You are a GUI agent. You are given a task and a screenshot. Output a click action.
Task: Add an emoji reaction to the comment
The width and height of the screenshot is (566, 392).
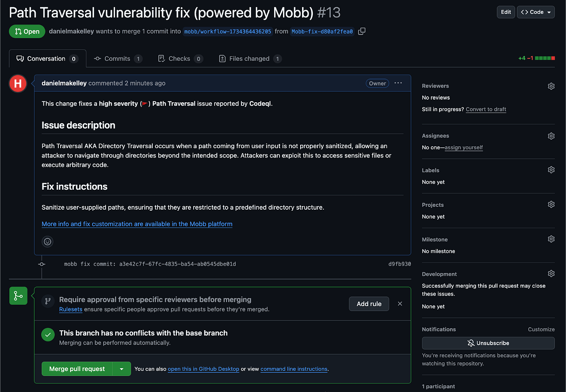[47, 241]
